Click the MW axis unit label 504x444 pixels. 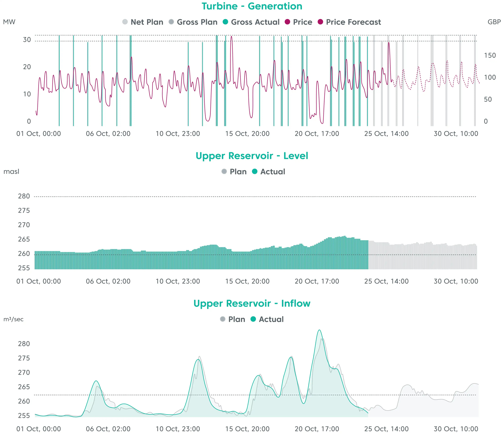(9, 22)
